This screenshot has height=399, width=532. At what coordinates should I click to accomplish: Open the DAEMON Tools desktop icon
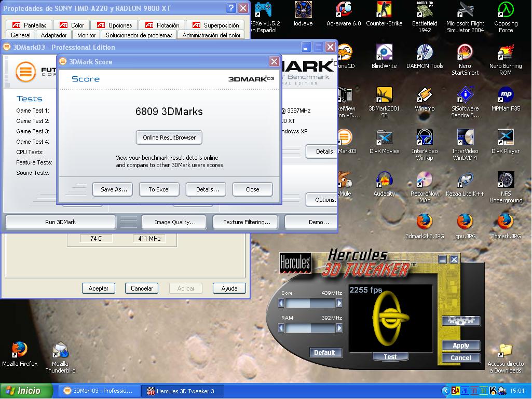[425, 52]
